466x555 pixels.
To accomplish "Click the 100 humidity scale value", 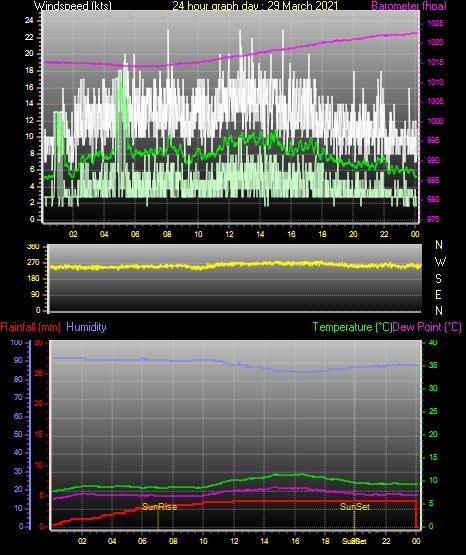I will pyautogui.click(x=16, y=342).
